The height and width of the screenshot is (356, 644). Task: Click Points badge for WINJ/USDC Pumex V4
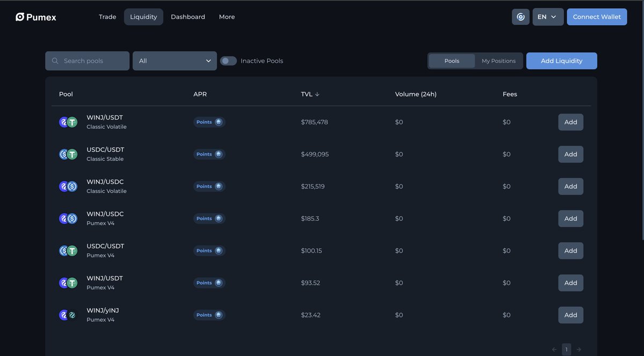point(209,219)
